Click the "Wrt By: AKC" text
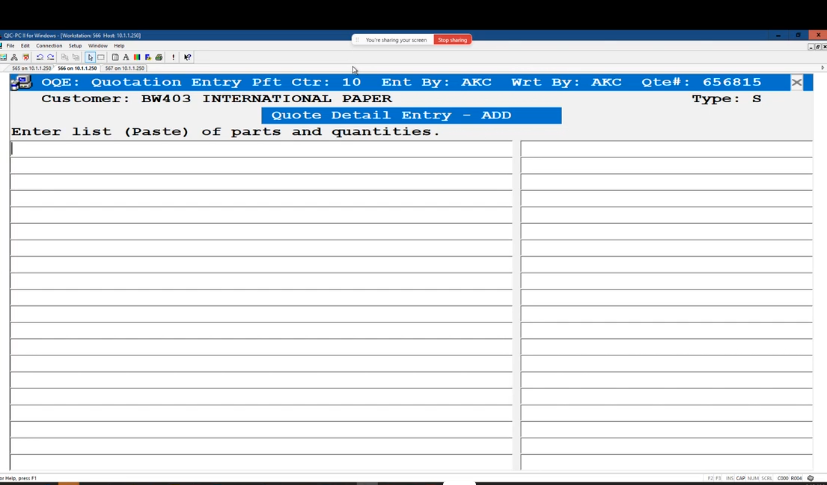 click(x=566, y=82)
